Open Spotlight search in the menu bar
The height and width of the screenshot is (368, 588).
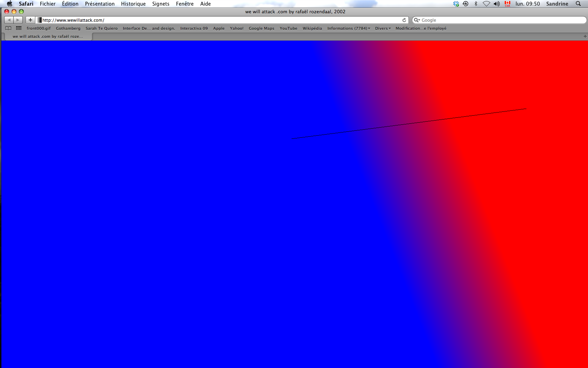(578, 4)
